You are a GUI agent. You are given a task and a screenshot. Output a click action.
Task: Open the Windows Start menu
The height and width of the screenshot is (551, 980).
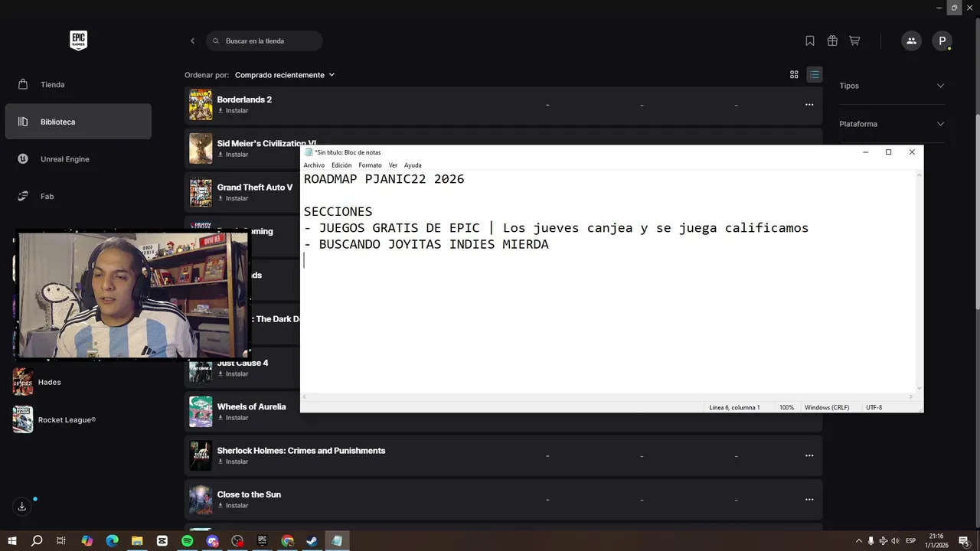pos(12,541)
